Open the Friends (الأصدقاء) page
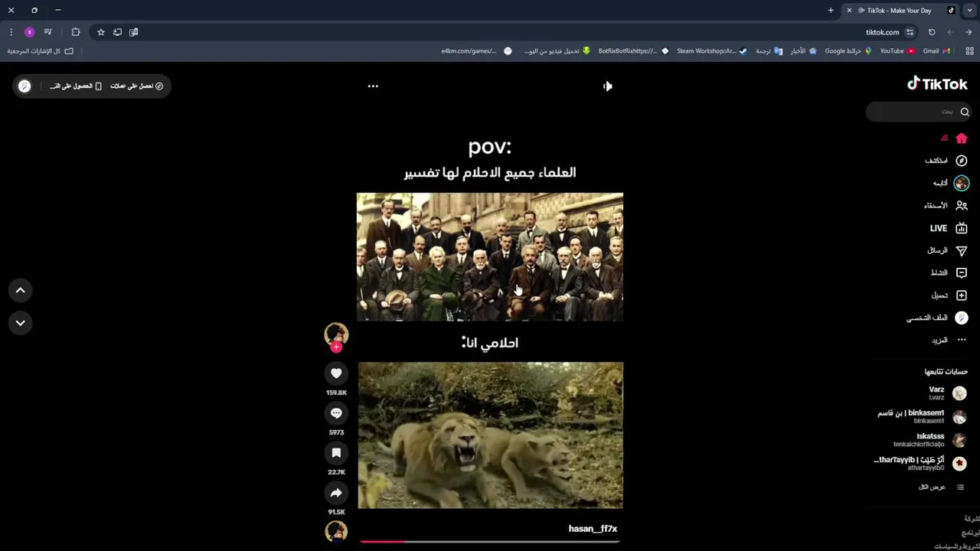 (946, 206)
